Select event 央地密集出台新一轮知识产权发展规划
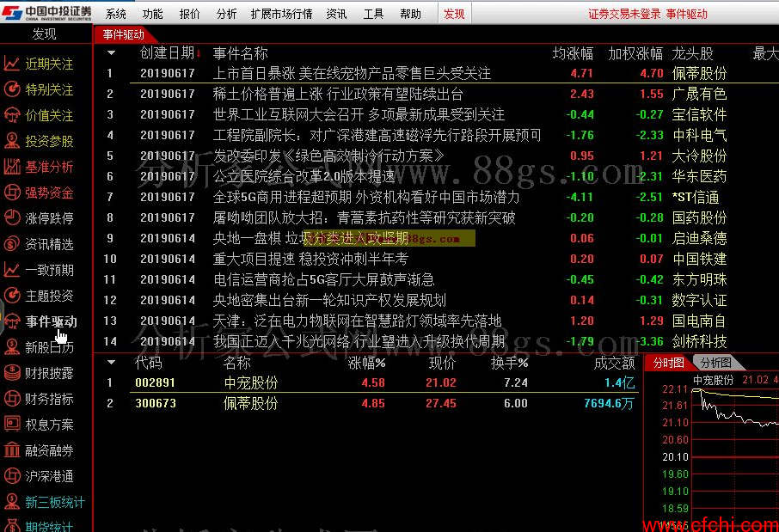 click(x=329, y=300)
